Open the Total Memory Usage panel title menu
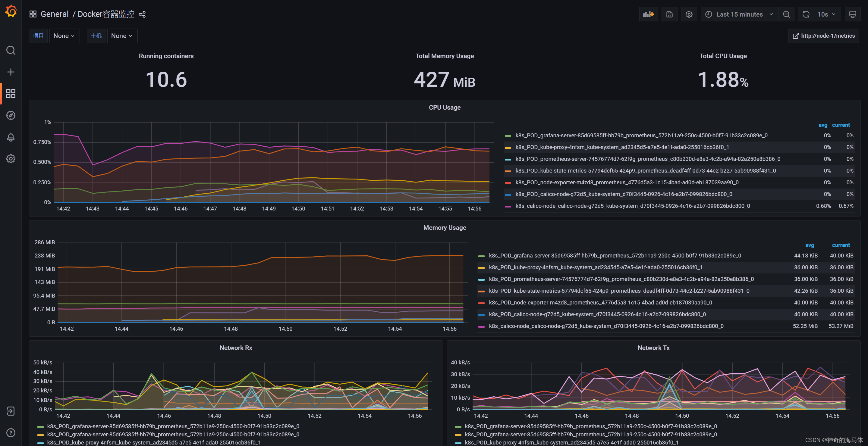Image resolution: width=868 pixels, height=446 pixels. pos(445,56)
